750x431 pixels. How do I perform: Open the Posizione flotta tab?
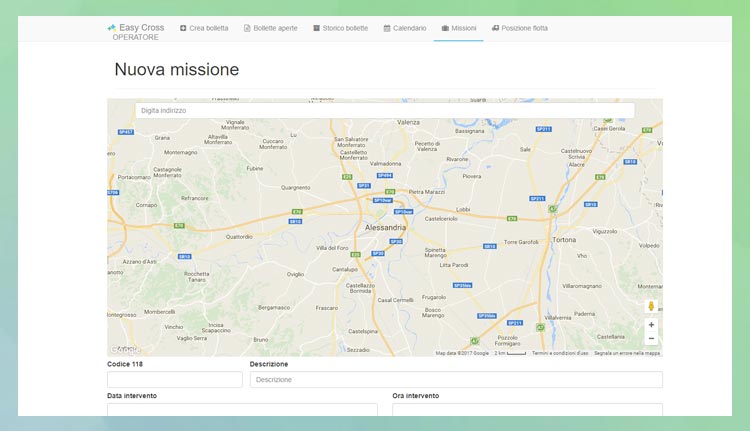point(520,28)
